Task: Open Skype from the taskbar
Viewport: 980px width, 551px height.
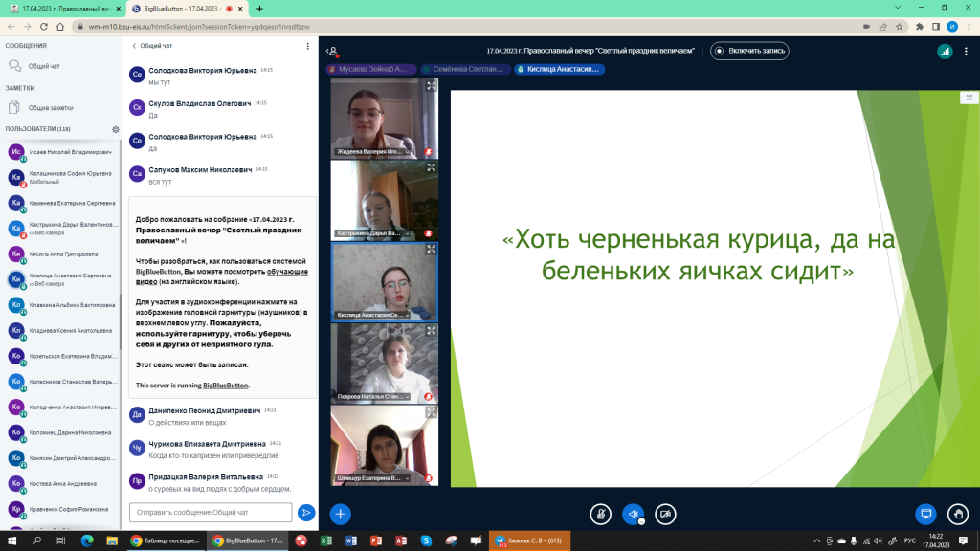Action: 426,540
